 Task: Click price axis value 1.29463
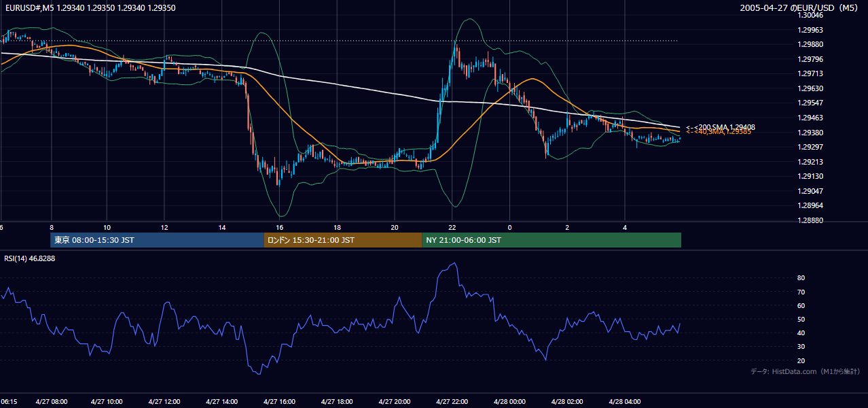(x=811, y=118)
